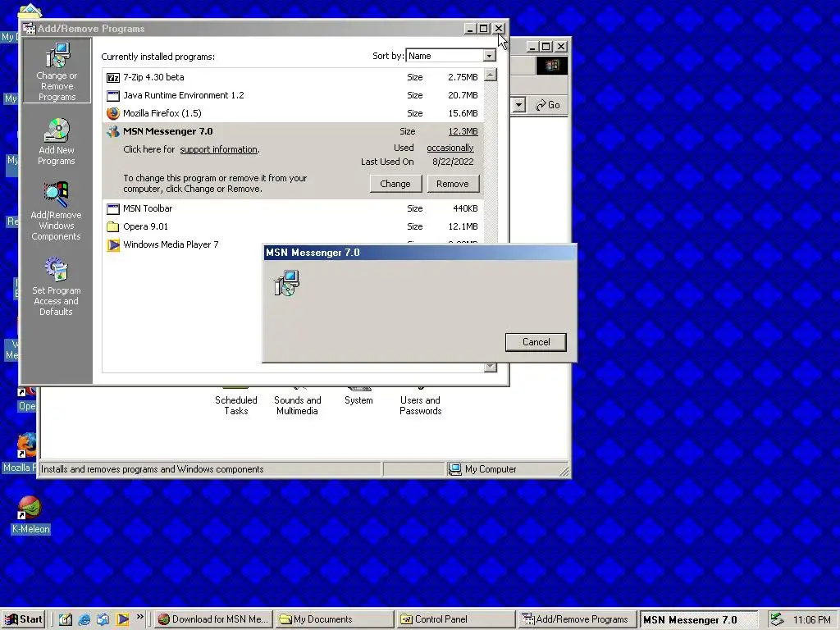840x630 pixels.
Task: Launch Internet Explorer from quick launch
Action: pos(84,619)
